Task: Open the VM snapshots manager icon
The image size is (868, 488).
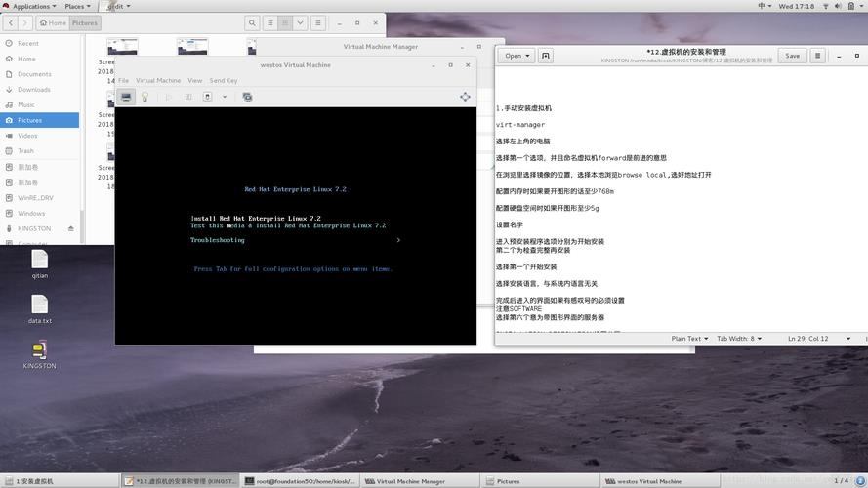Action: coord(247,97)
